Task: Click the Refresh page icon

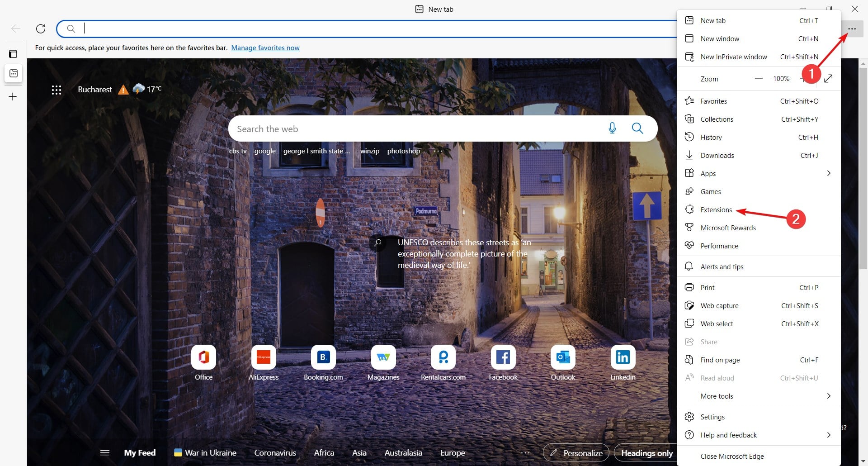Action: click(41, 29)
